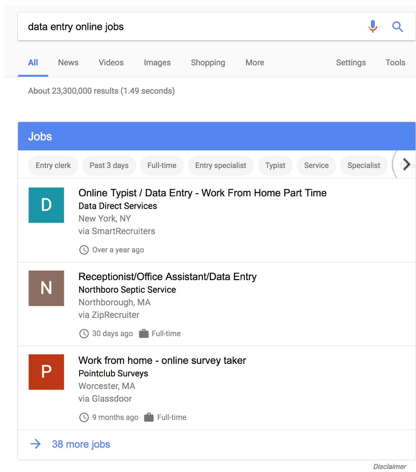Click the Jobs header bar
416x472 pixels.
point(217,136)
